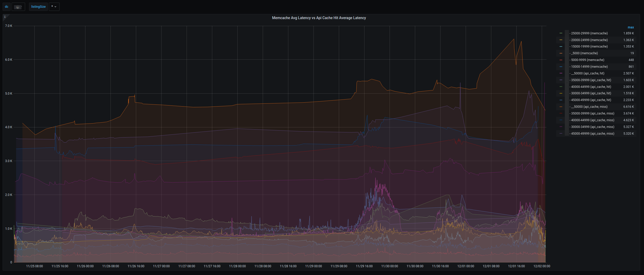
Task: Click the panel info icon in corner
Action: tap(5, 17)
